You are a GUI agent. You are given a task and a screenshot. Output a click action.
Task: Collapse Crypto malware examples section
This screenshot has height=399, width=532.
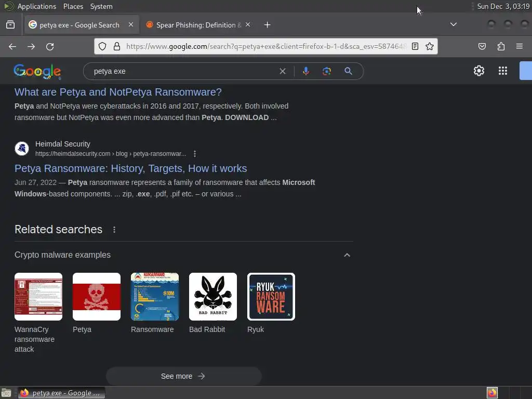(x=347, y=255)
